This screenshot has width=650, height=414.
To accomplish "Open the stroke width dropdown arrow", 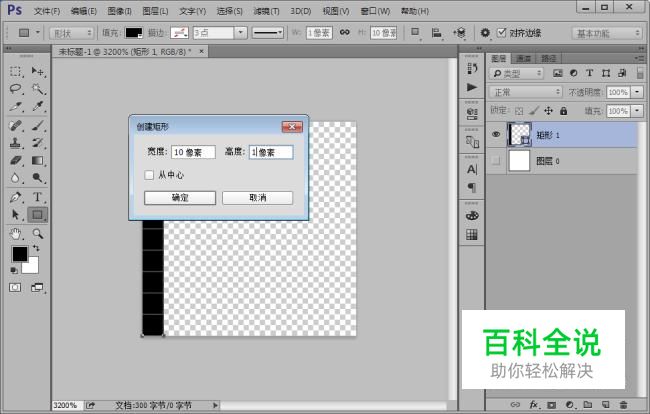I will 240,33.
